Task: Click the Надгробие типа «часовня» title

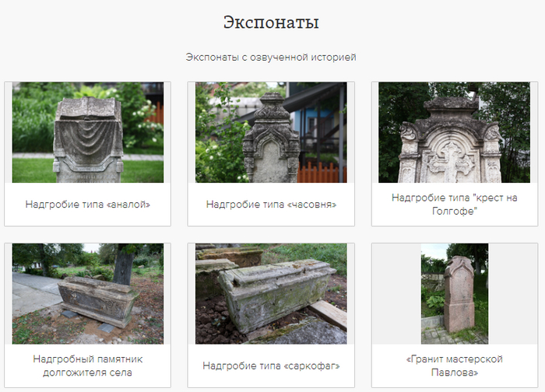Action: tap(271, 204)
